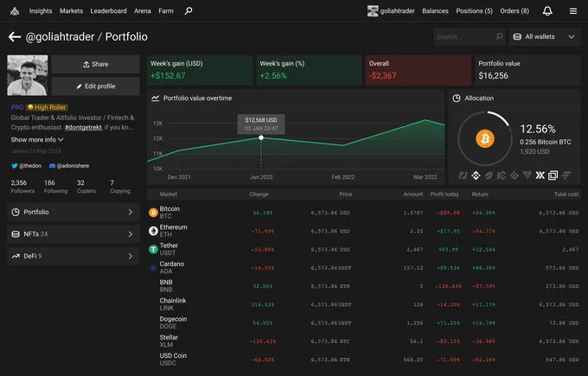
Task: Click the app logo in the top navigation
Action: [15, 11]
